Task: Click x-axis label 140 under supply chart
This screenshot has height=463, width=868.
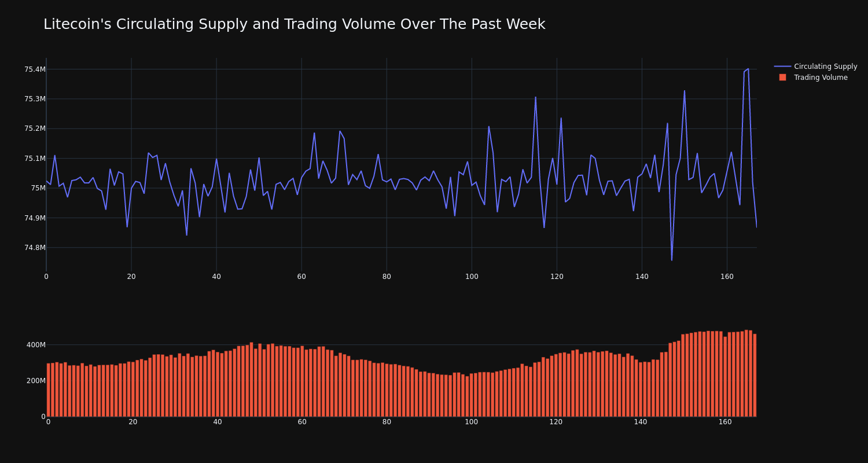Action: 642,277
